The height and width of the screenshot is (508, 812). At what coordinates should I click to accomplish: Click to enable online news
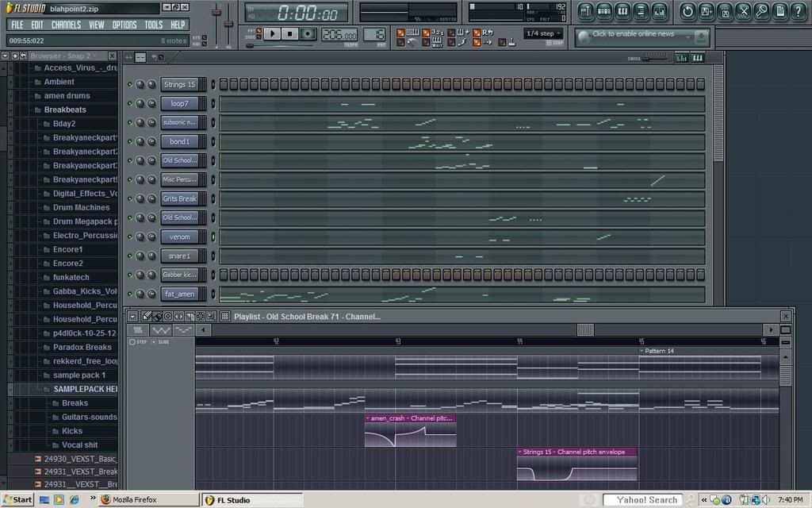pyautogui.click(x=633, y=35)
